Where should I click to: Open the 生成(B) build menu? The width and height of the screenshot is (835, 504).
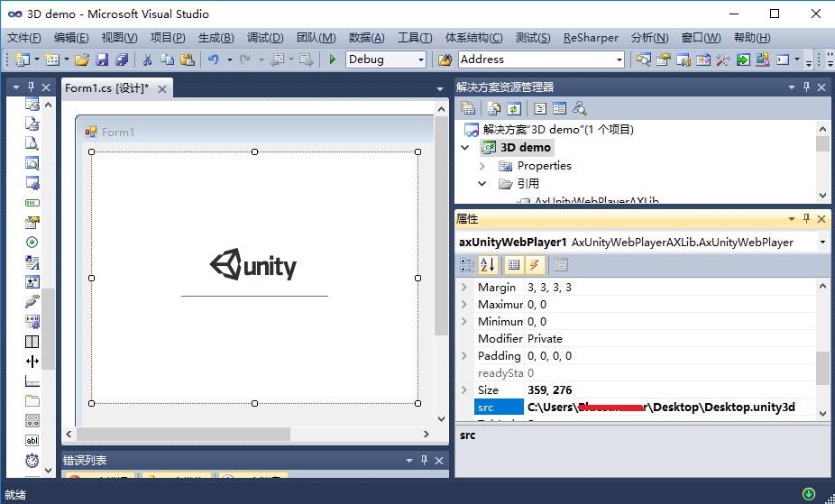coord(216,38)
